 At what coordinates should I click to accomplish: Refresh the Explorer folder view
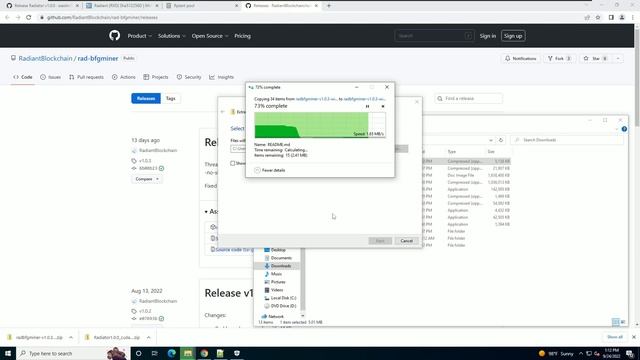[x=501, y=140]
